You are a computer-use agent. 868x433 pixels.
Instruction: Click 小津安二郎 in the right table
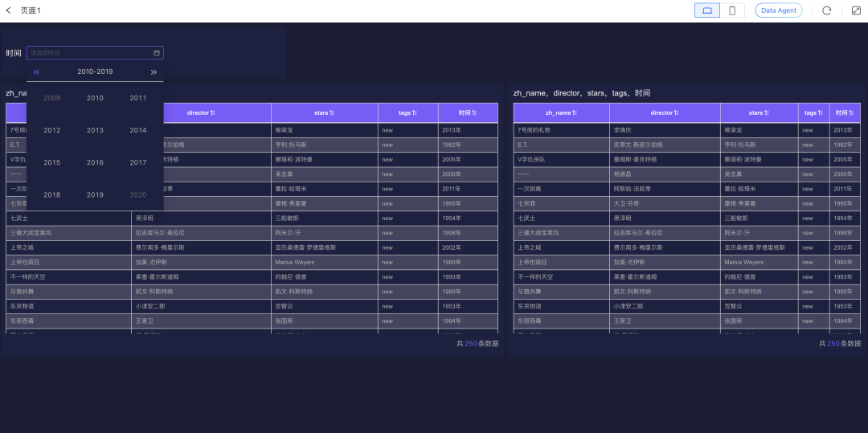pos(629,306)
